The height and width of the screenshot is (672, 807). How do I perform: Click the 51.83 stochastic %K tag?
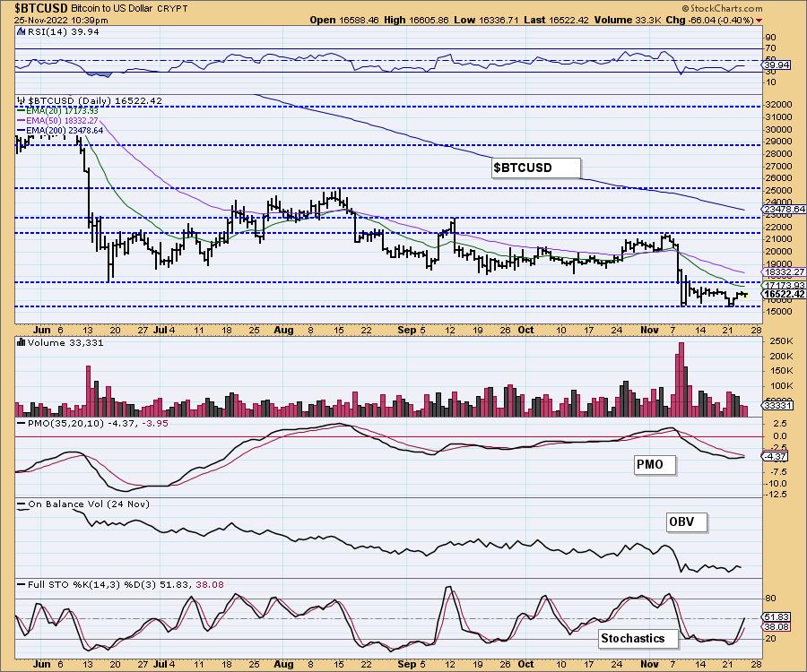[x=777, y=617]
